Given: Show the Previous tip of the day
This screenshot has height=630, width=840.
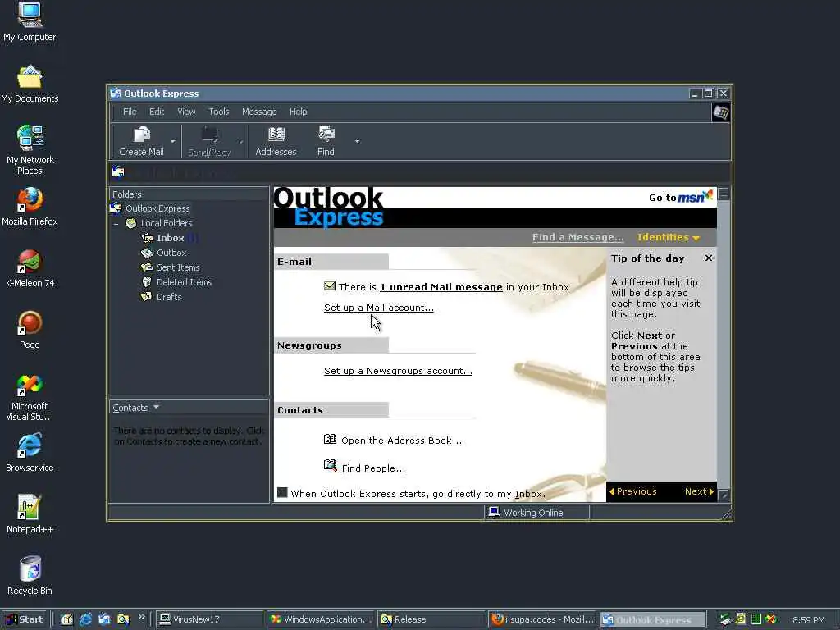Looking at the screenshot, I should coord(632,491).
